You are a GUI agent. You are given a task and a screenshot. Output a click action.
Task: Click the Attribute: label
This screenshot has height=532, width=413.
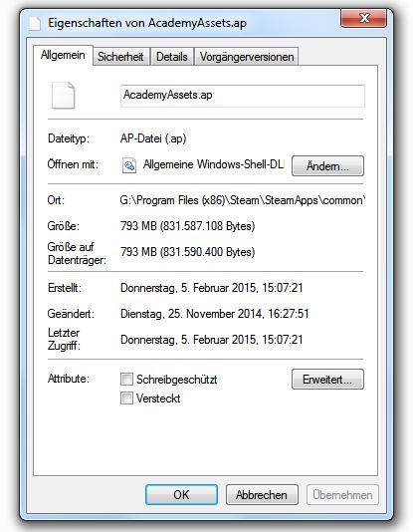pyautogui.click(x=69, y=379)
